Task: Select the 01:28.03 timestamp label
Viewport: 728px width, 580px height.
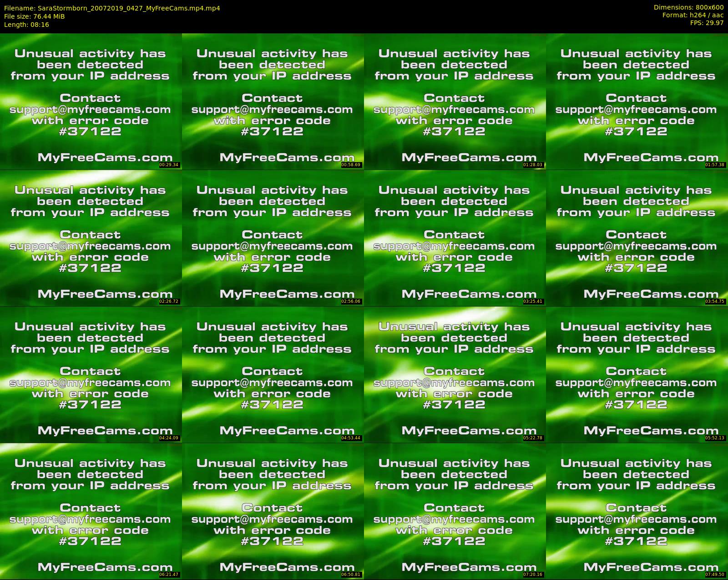Action: pos(533,165)
